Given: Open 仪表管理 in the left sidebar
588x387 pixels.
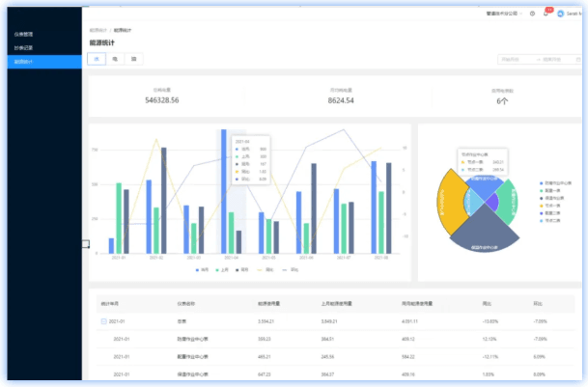Looking at the screenshot, I should click(24, 34).
